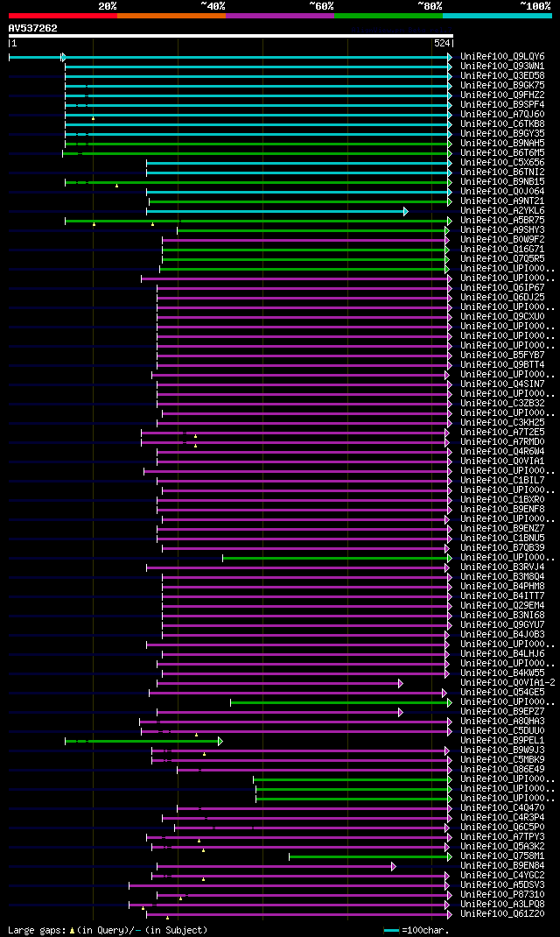560x937 pixels.
Task: Open hit UniRef100_Q9LQY6
Action: point(502,57)
